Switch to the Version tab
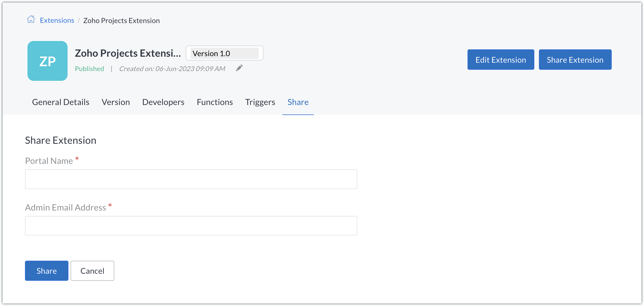This screenshot has width=644, height=306. click(x=116, y=102)
